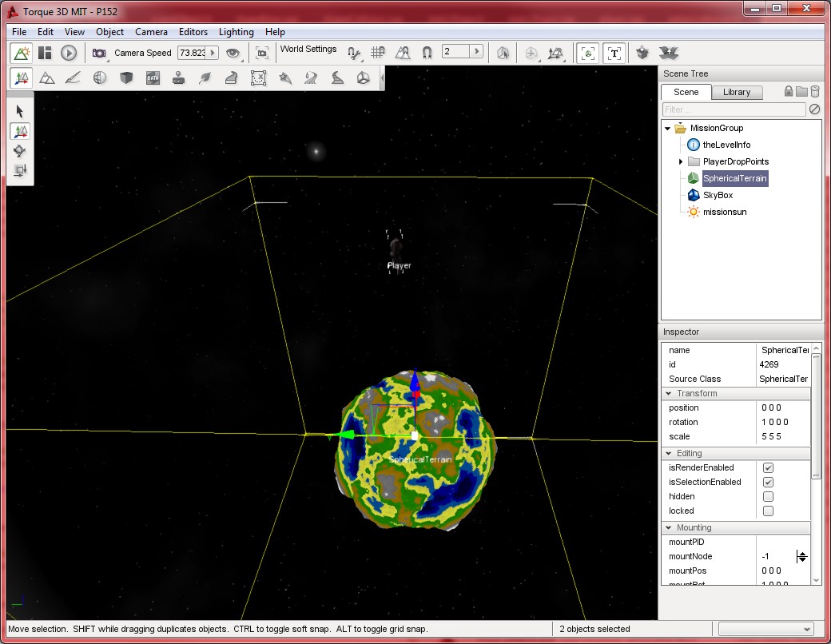831x644 pixels.
Task: Play the level with the play button
Action: [69, 53]
